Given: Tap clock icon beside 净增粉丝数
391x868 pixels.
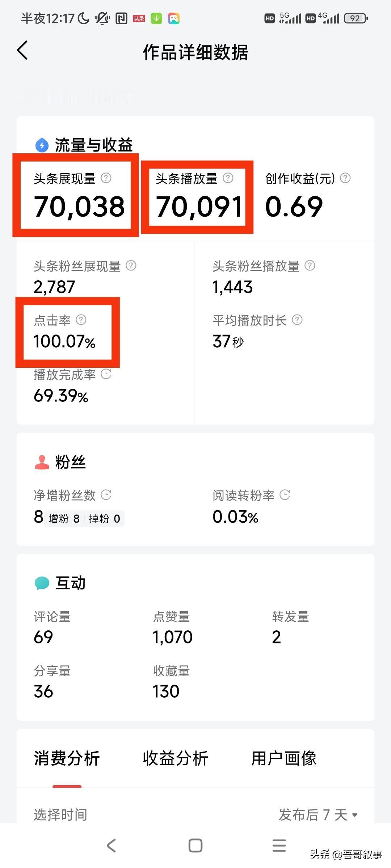Looking at the screenshot, I should click(106, 494).
